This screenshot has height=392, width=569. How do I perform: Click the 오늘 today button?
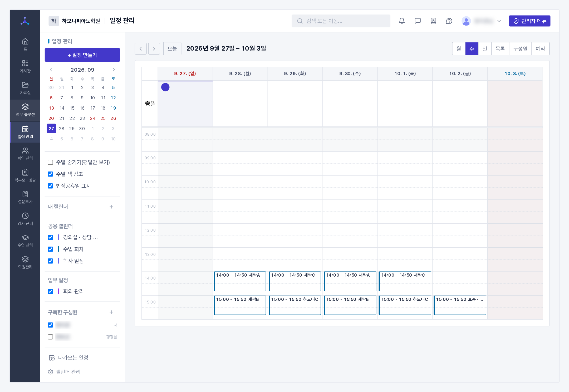[x=172, y=48]
